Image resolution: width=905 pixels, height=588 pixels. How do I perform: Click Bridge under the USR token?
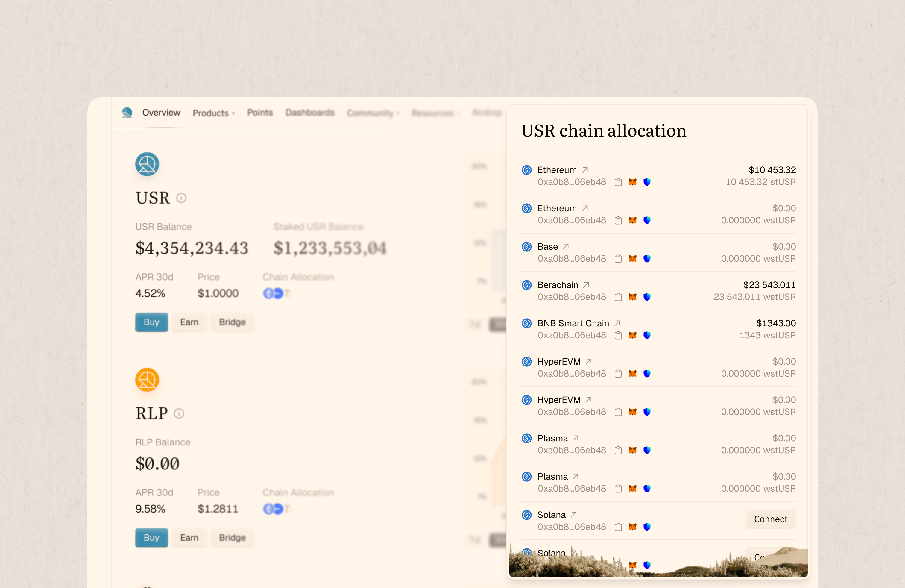pyautogui.click(x=232, y=322)
